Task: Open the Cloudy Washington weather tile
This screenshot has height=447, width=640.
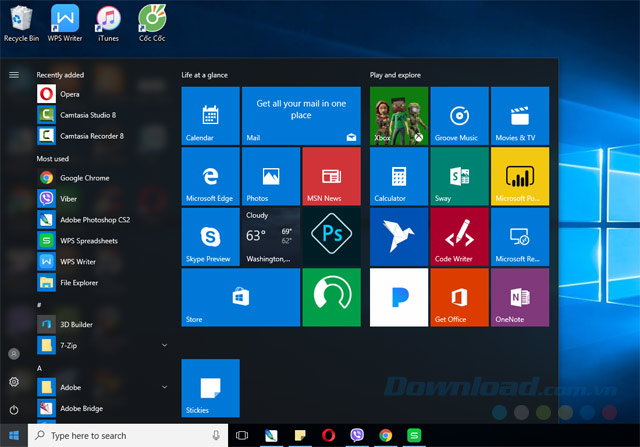Action: [x=271, y=237]
